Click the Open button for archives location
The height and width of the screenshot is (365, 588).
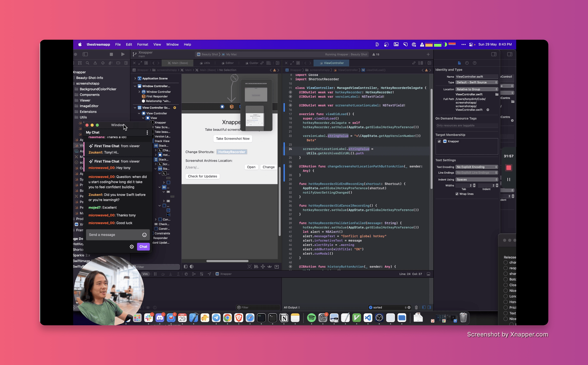[x=251, y=167]
